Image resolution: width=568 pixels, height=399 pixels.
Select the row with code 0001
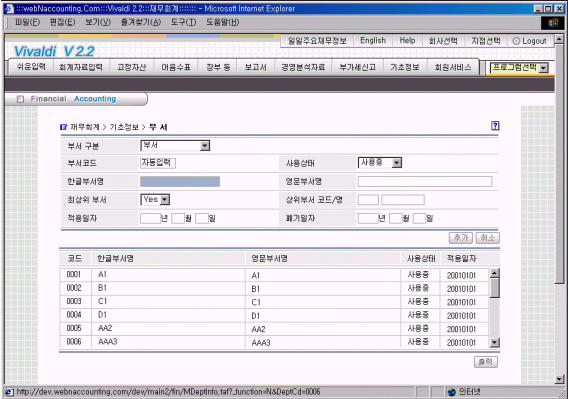click(x=274, y=275)
